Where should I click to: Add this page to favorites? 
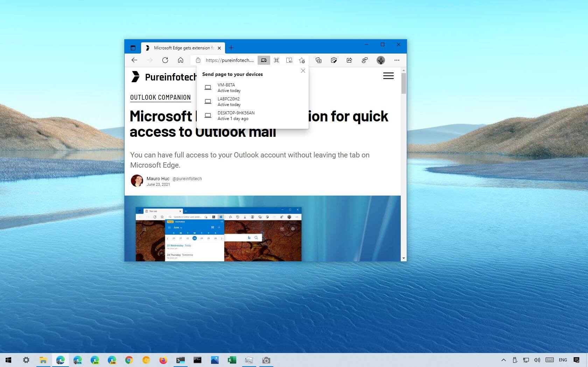pos(302,60)
